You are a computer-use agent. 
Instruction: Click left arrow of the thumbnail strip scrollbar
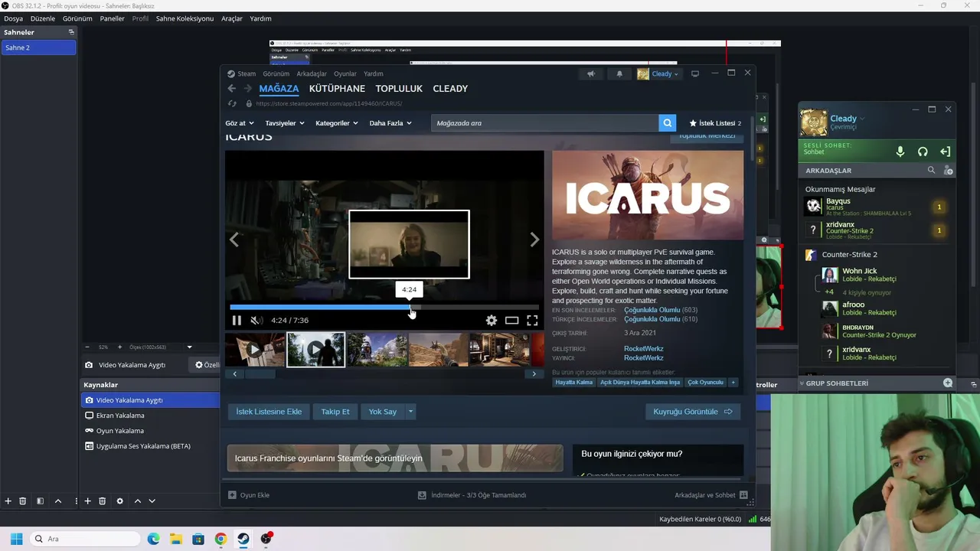pos(234,374)
